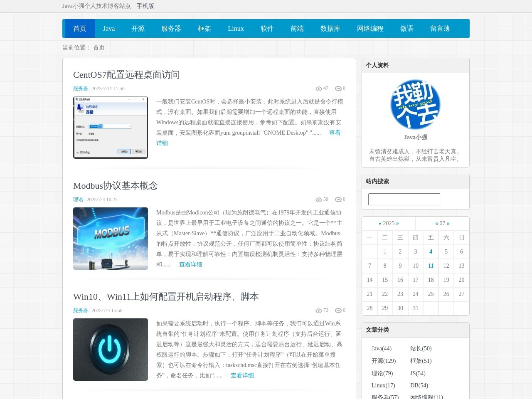Open 查看详细 link for Modbus article
This screenshot has width=532, height=399.
click(191, 264)
